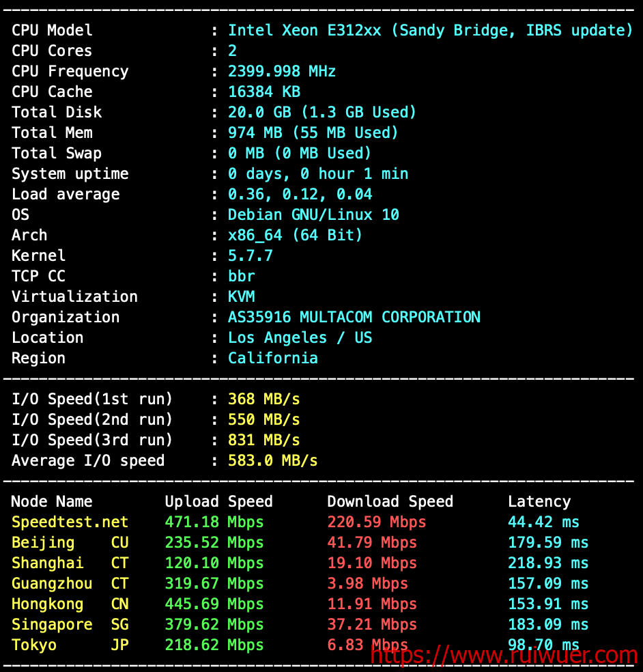
Task: Click the Average I/O speed 583.0 MB/s
Action: coord(272,460)
